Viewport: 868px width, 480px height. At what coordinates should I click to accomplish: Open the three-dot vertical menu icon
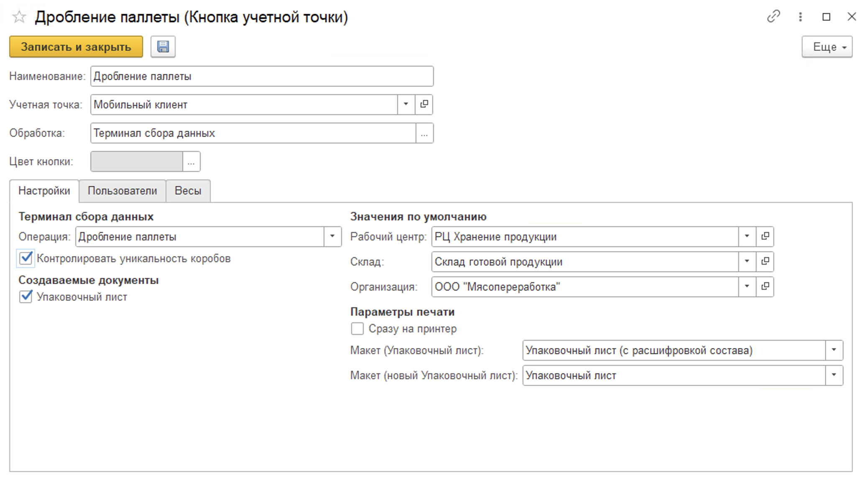coord(800,17)
